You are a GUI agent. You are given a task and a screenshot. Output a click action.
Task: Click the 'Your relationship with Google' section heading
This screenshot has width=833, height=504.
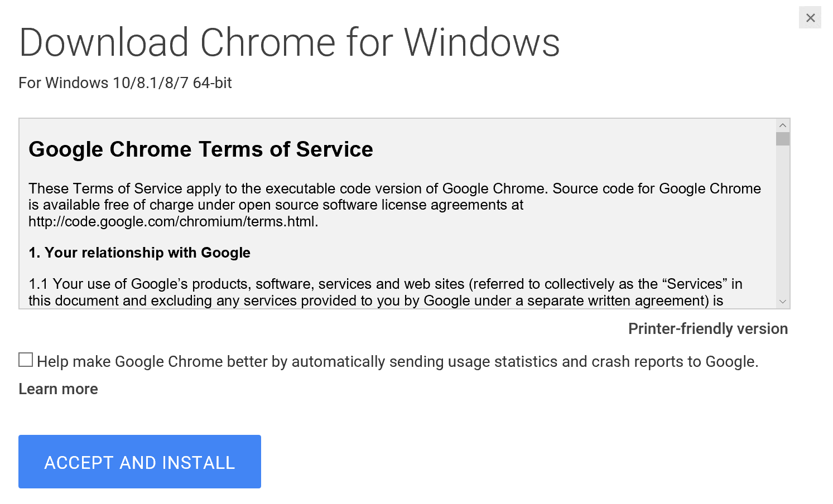(x=139, y=253)
